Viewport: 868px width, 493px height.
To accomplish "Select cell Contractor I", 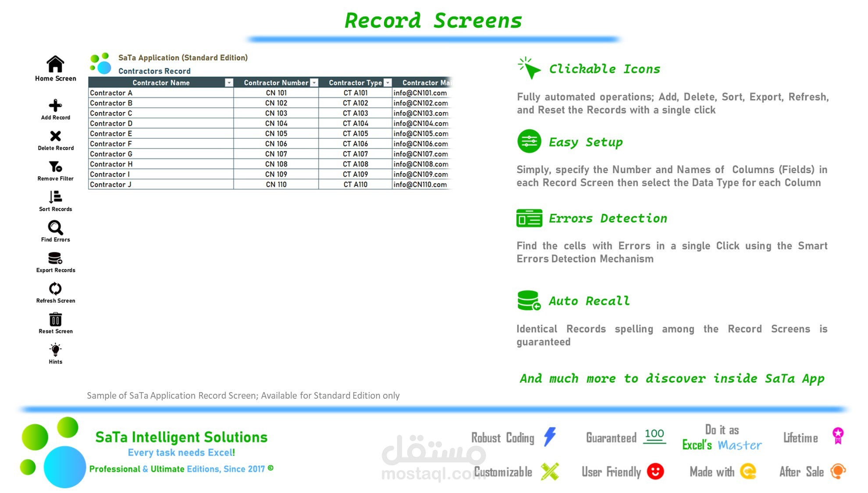I will pos(161,174).
